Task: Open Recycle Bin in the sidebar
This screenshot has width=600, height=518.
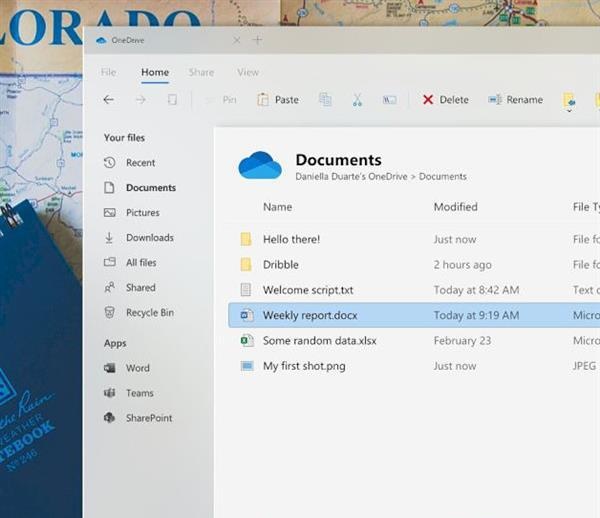Action: [x=139, y=313]
